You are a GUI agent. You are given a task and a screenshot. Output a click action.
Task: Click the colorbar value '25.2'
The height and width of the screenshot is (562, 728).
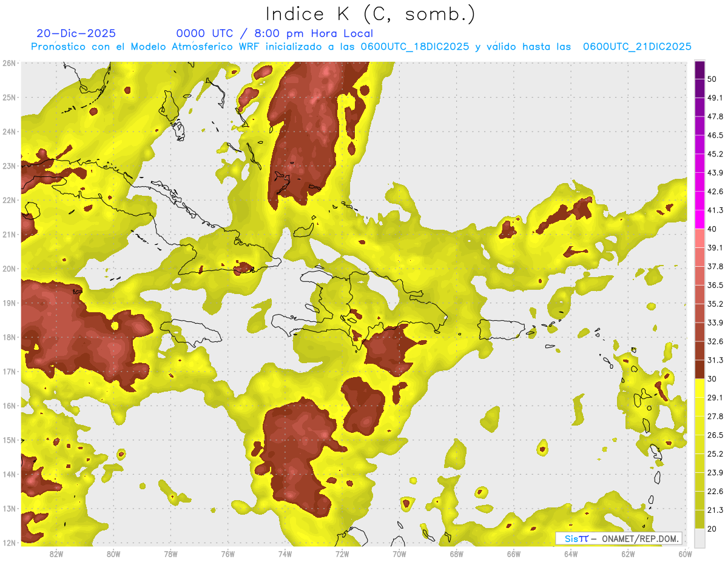[x=715, y=454]
